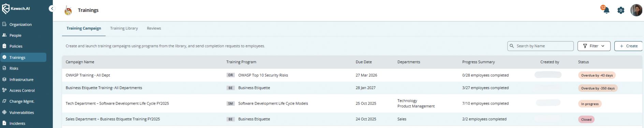Click the SM program badge
The width and height of the screenshot is (644, 128).
pos(231,103)
